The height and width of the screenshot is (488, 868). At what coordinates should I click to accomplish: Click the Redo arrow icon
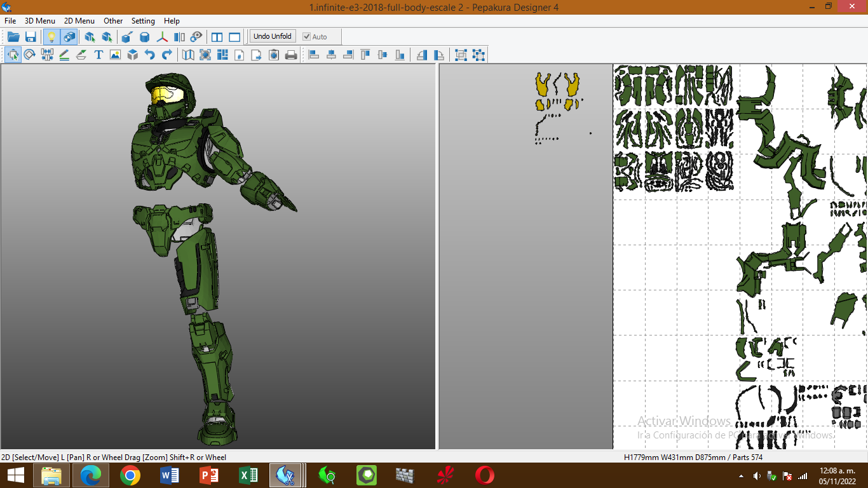pos(166,55)
